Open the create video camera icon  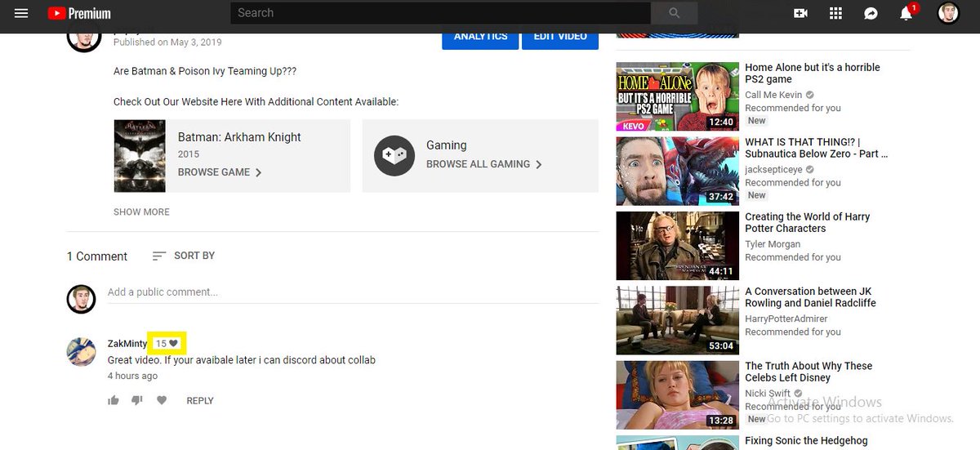click(800, 13)
